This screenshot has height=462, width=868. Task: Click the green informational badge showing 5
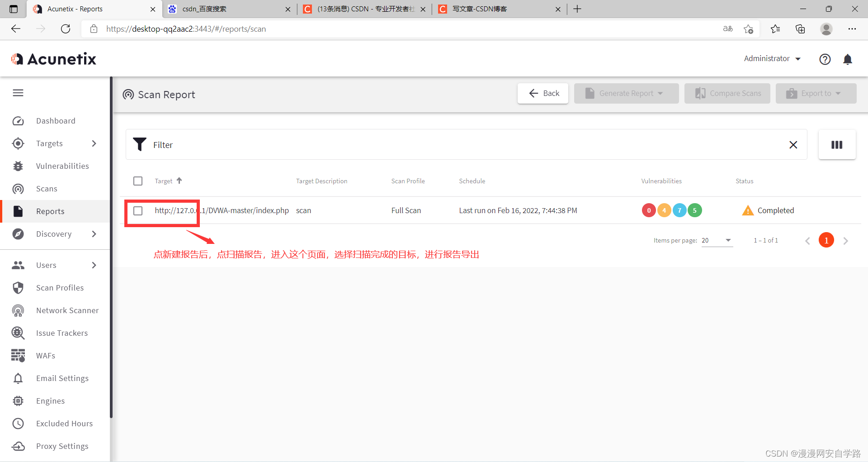click(x=695, y=210)
